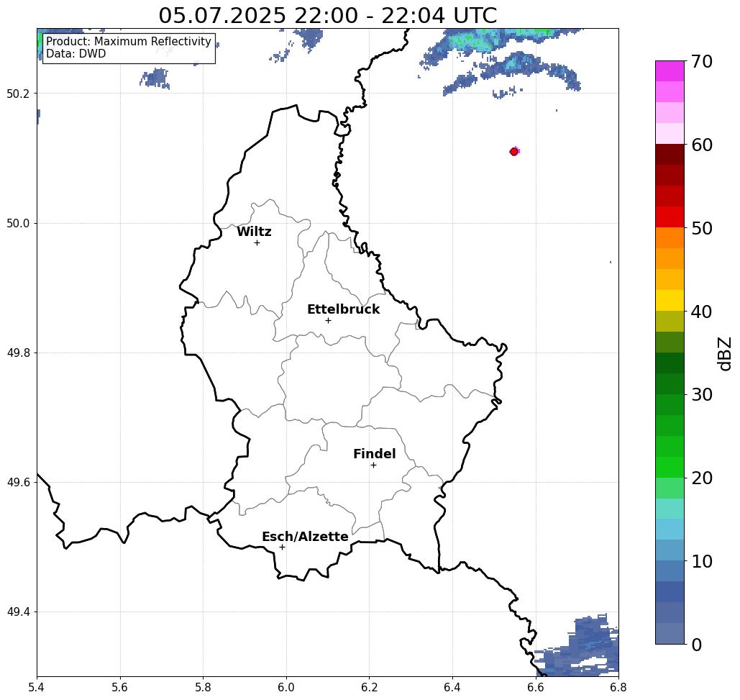
Task: Click the 5.6 longitude axis label
Action: 120,687
